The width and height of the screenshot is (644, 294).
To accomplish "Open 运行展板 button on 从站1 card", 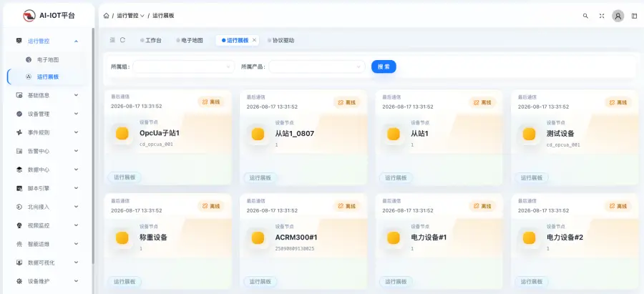I will click(396, 178).
